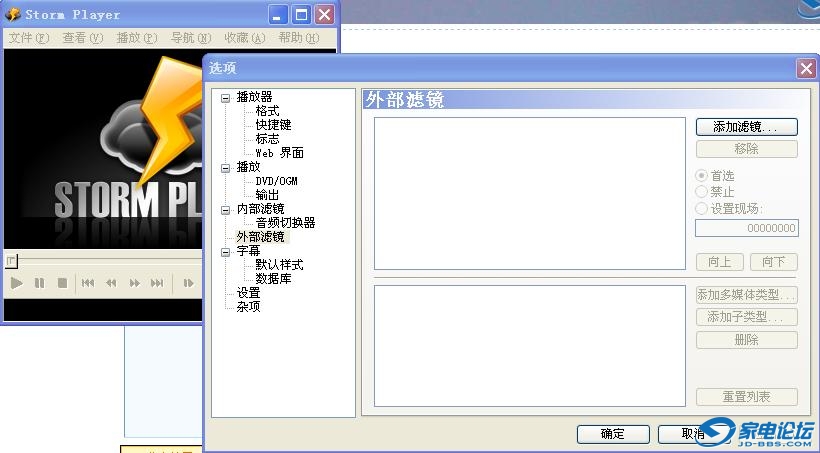Click the upper external filters list box
This screenshot has height=453, width=820.
(x=530, y=194)
